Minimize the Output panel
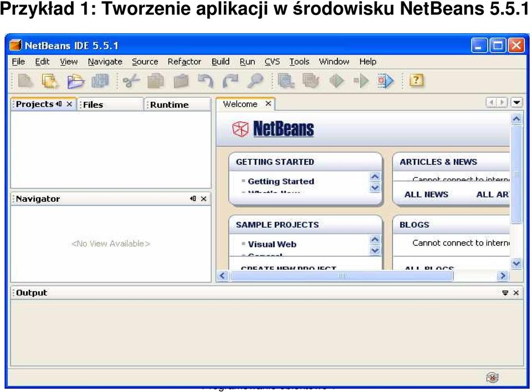Image resolution: width=532 pixels, height=392 pixels. [x=505, y=293]
